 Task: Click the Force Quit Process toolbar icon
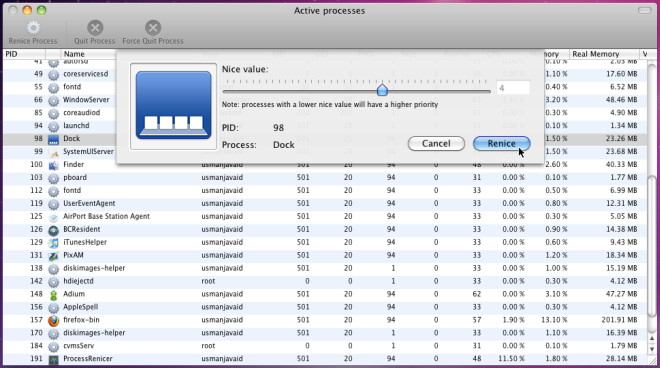(153, 28)
